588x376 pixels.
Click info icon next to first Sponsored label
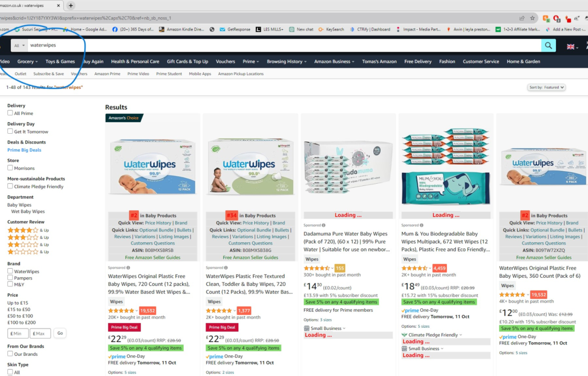[129, 268]
